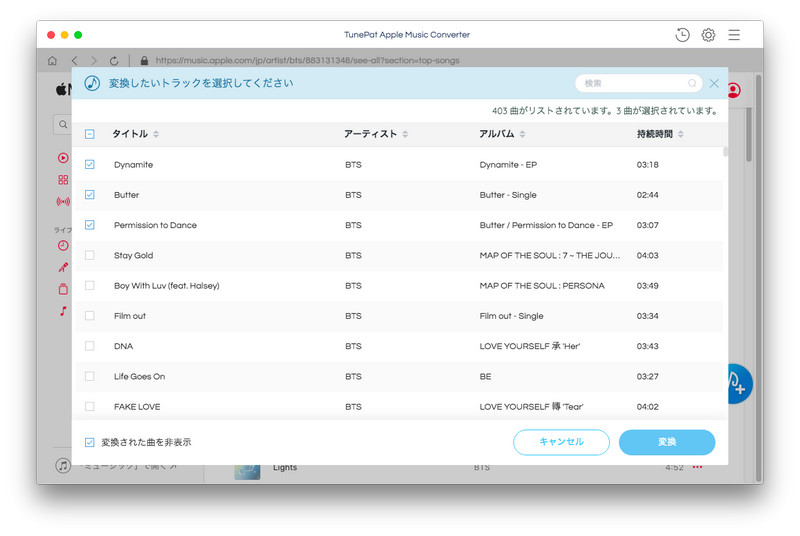The image size is (800, 536).
Task: Check the Stay Gold track
Action: pos(90,255)
